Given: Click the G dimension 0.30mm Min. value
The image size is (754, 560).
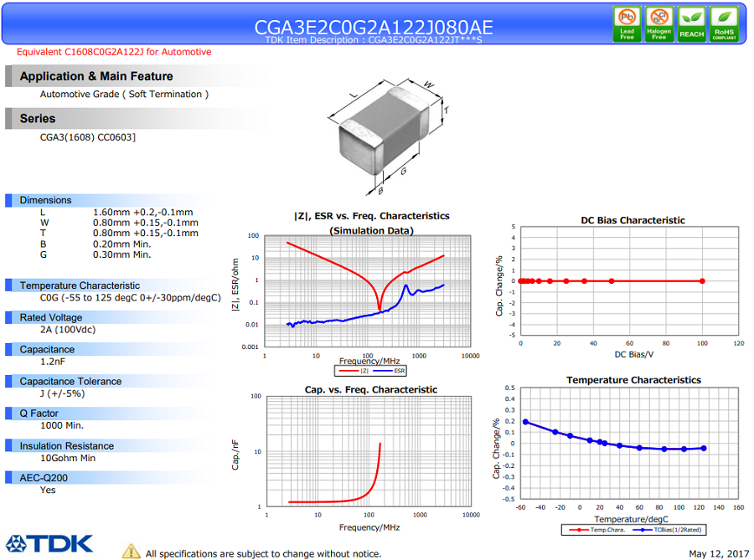Looking at the screenshot, I should click(121, 254).
